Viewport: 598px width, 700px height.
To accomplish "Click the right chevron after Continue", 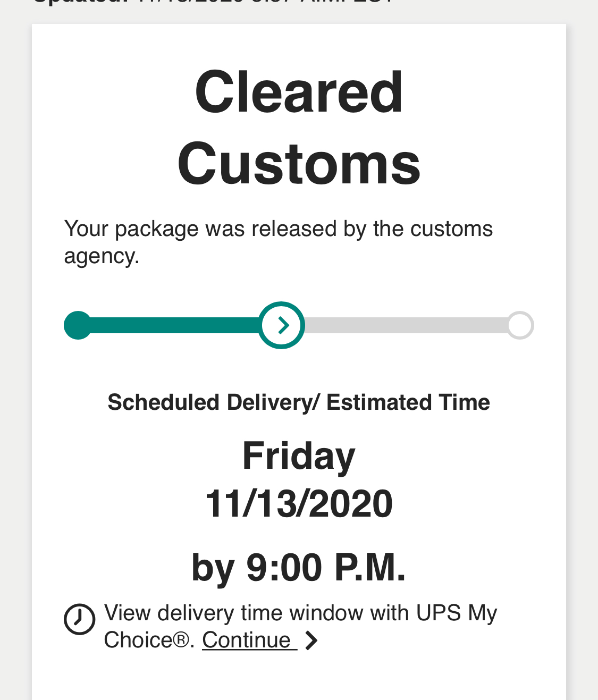I will tap(311, 640).
